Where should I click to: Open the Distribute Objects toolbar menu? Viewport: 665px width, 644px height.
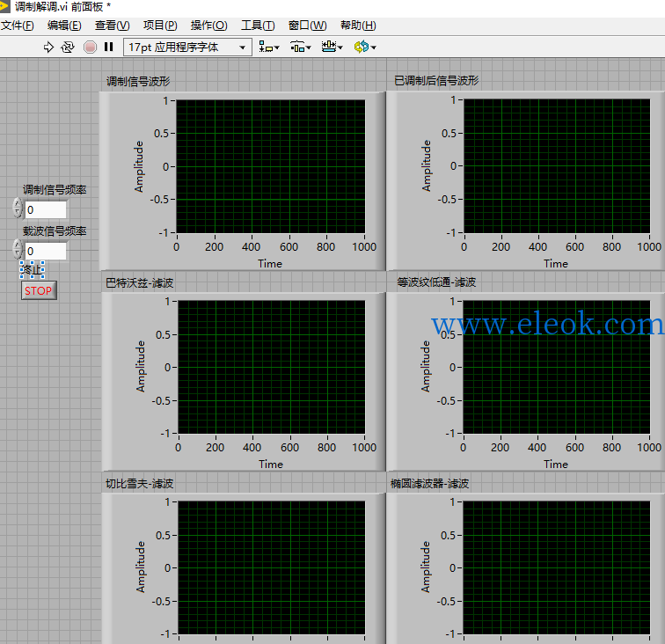[x=300, y=48]
